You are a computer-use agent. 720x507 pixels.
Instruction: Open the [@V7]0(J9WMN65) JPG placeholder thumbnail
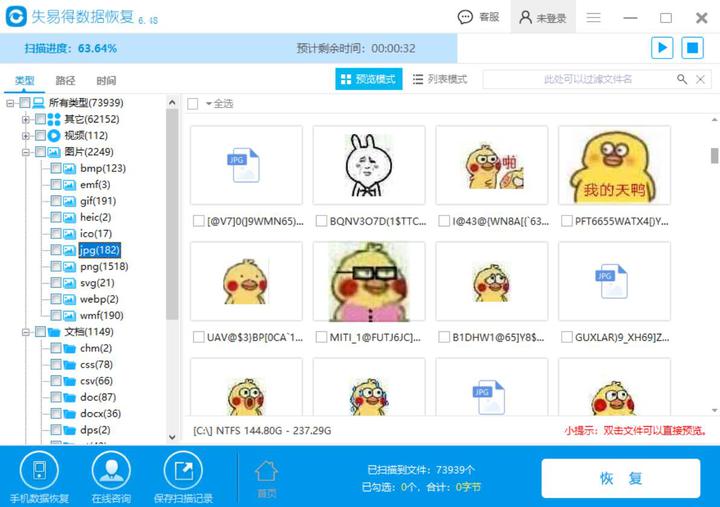247,165
